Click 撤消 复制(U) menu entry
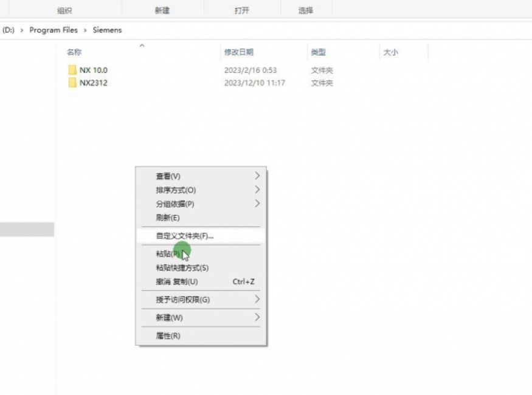This screenshot has height=395, width=532. pos(177,282)
